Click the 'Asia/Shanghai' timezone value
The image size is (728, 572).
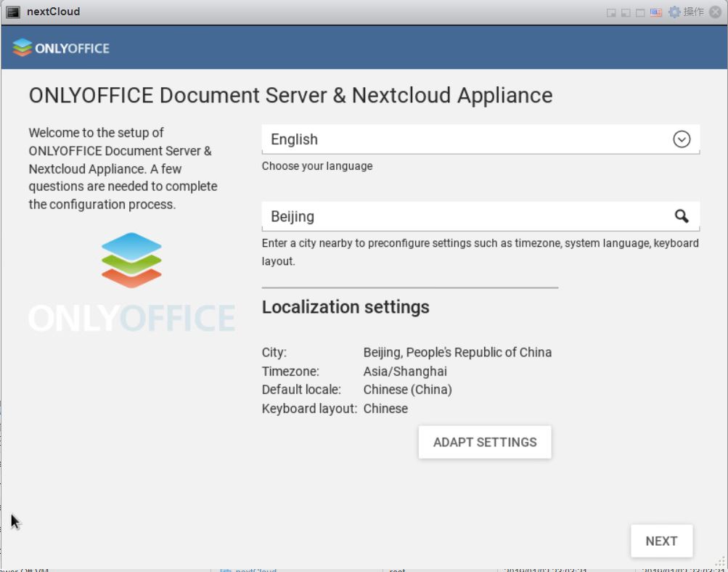tap(405, 372)
